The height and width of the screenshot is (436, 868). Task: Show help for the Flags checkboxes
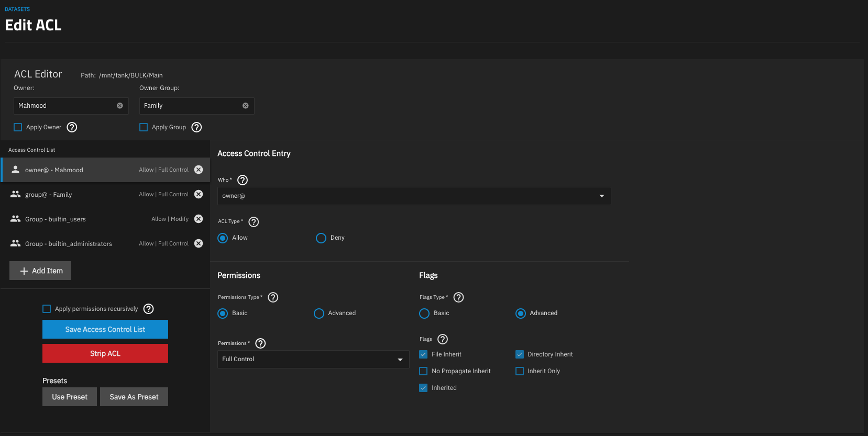(443, 339)
